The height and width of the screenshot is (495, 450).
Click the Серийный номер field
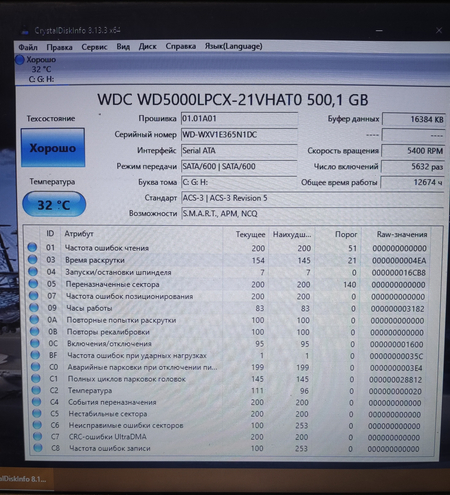click(x=239, y=135)
